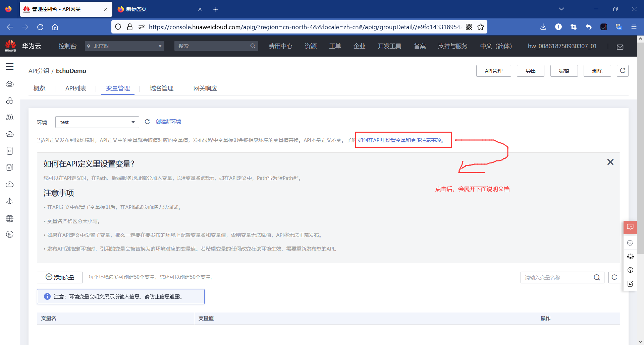Click the variable name search input field
Viewport: 644px width, 345px height.
553,277
